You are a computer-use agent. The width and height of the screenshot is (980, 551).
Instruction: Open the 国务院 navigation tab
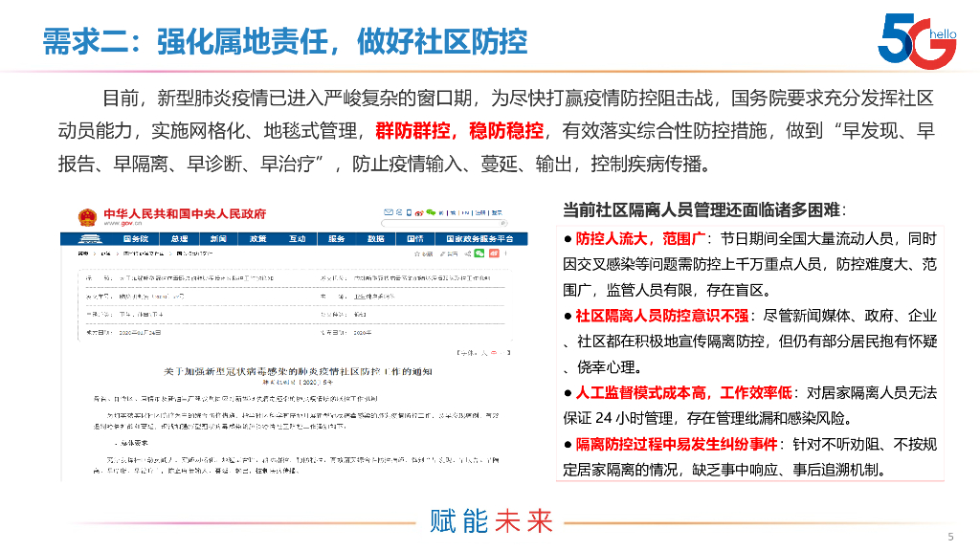[136, 238]
